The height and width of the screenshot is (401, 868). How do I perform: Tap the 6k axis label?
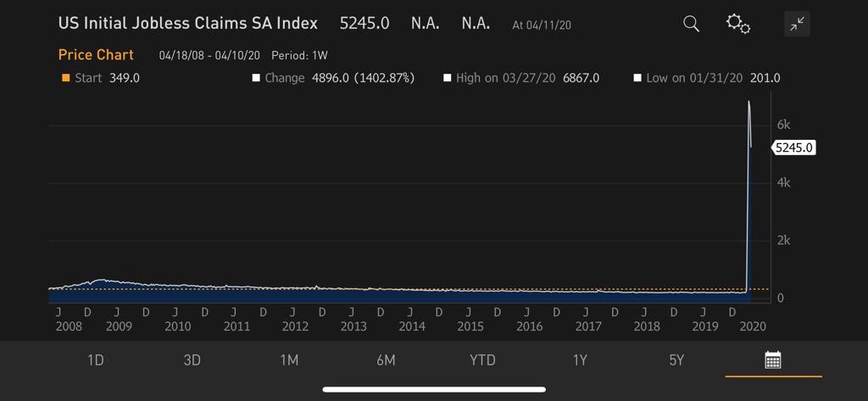[x=783, y=125]
